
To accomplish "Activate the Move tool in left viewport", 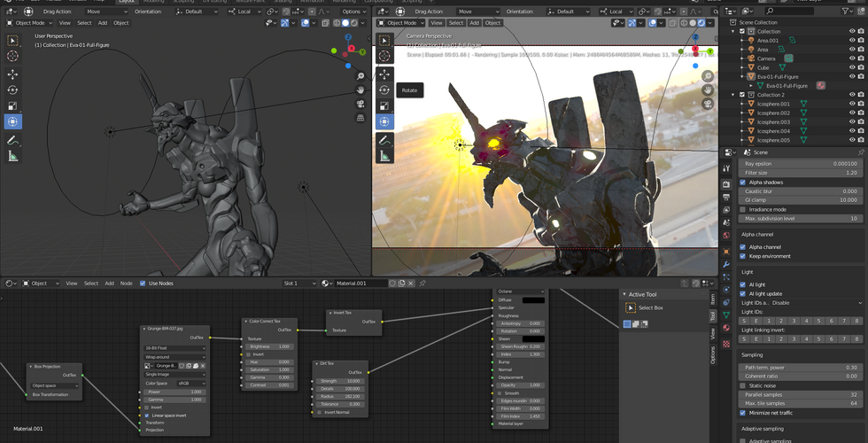I will [12, 74].
